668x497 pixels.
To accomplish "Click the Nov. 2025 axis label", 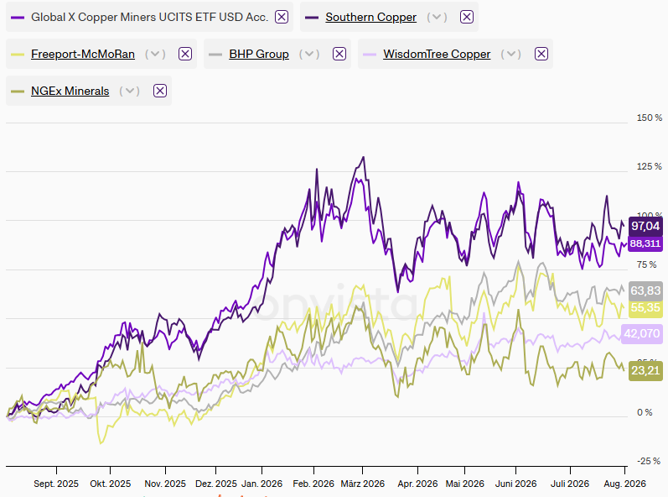I will click(x=165, y=484).
